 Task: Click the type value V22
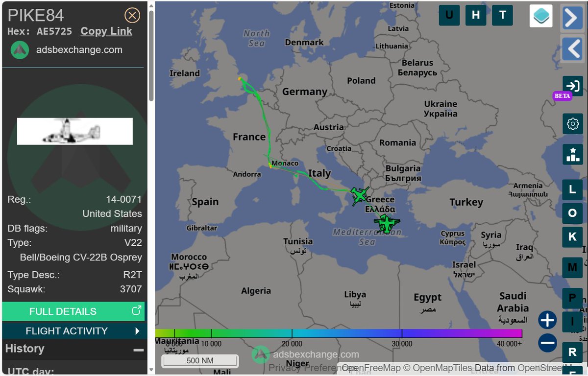coord(133,243)
